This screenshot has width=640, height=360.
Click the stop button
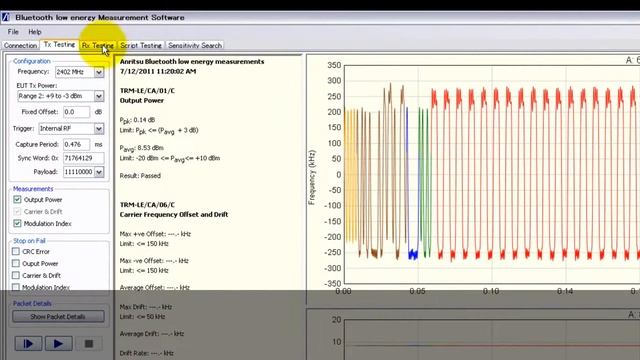pos(89,344)
